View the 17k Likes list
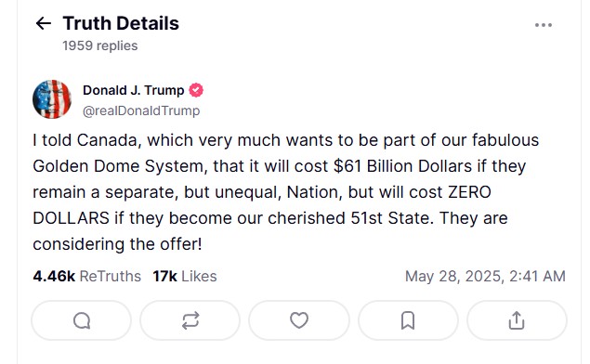This screenshot has height=364, width=590. (x=185, y=276)
